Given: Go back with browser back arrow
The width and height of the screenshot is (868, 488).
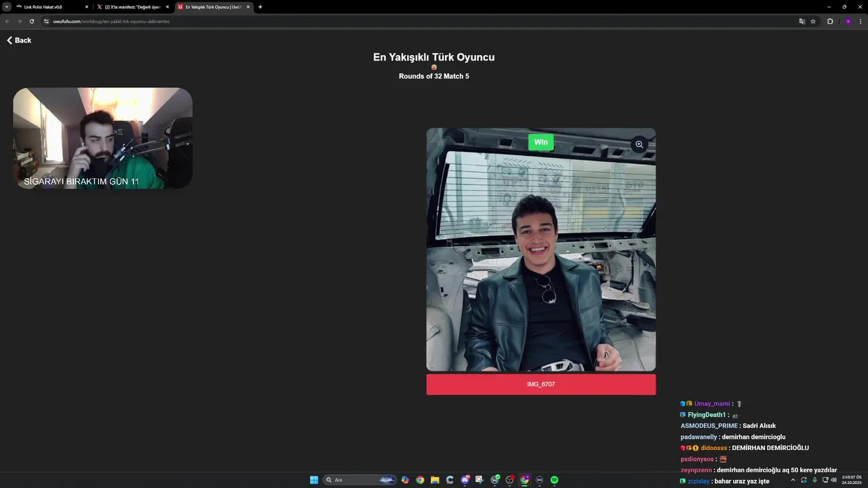Looking at the screenshot, I should (7, 21).
